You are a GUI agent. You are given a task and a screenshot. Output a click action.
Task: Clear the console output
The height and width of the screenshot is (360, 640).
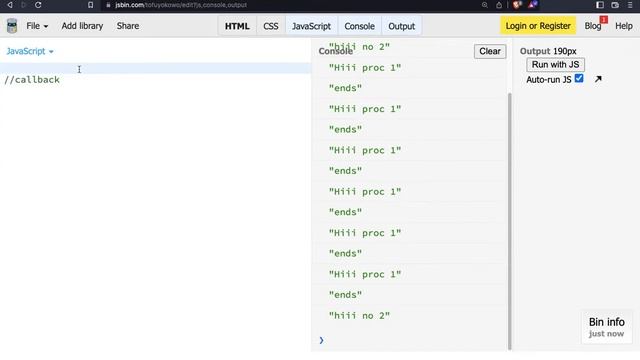tap(490, 51)
